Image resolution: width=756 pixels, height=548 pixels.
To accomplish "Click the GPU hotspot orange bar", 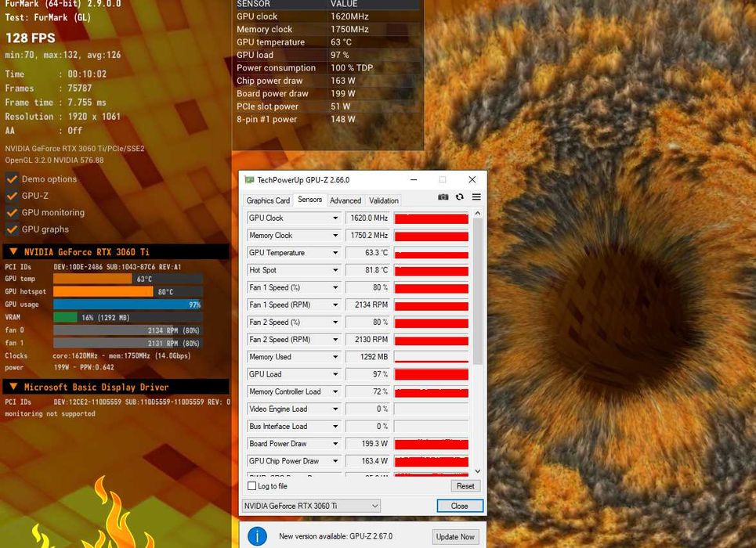I will coord(103,291).
